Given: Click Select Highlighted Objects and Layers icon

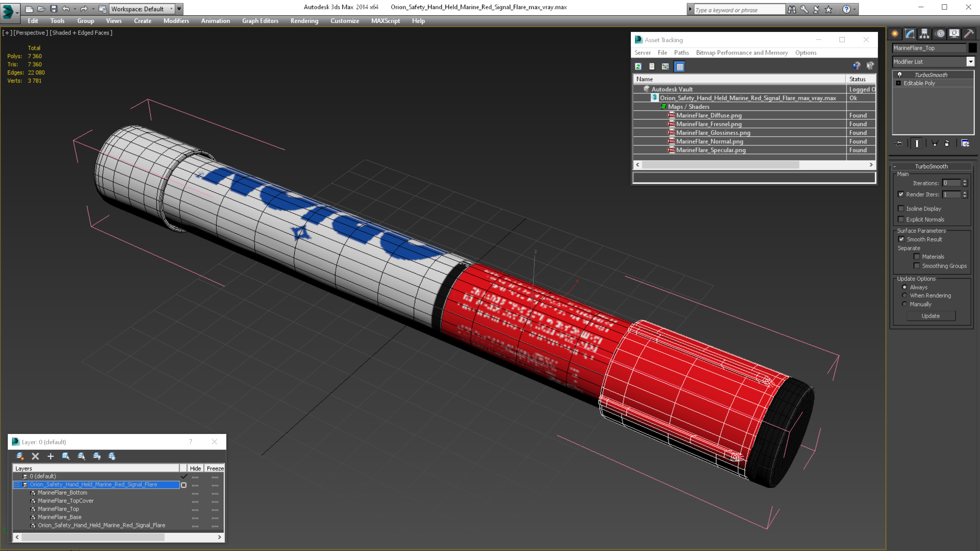Looking at the screenshot, I should coord(66,456).
